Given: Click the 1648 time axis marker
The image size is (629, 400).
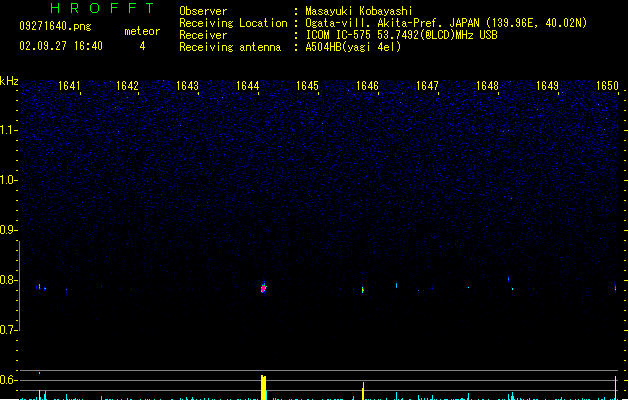Looking at the screenshot, I should [487, 86].
